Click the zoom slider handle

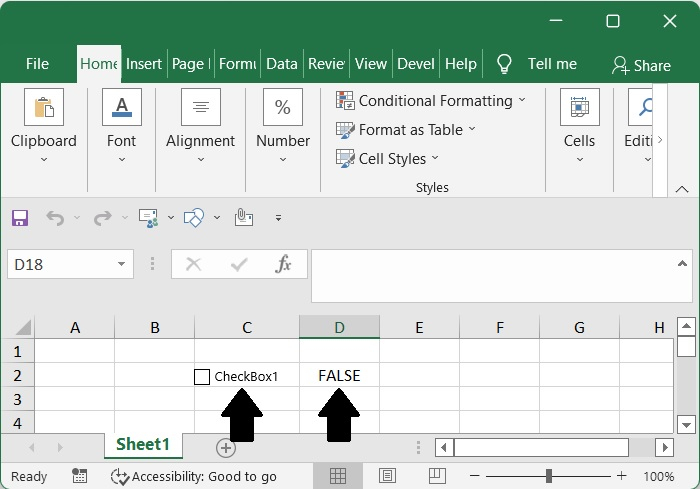click(549, 476)
